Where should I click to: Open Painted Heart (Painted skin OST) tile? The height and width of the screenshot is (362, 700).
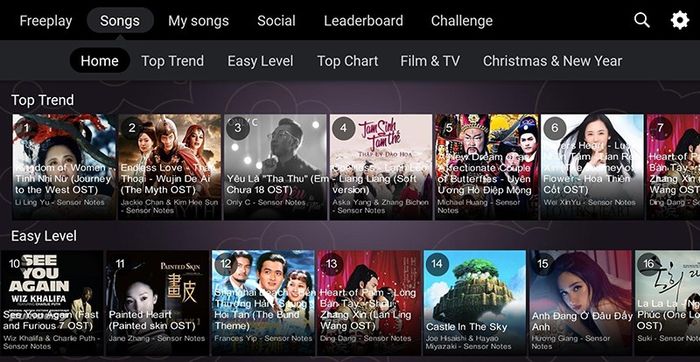pyautogui.click(x=157, y=303)
